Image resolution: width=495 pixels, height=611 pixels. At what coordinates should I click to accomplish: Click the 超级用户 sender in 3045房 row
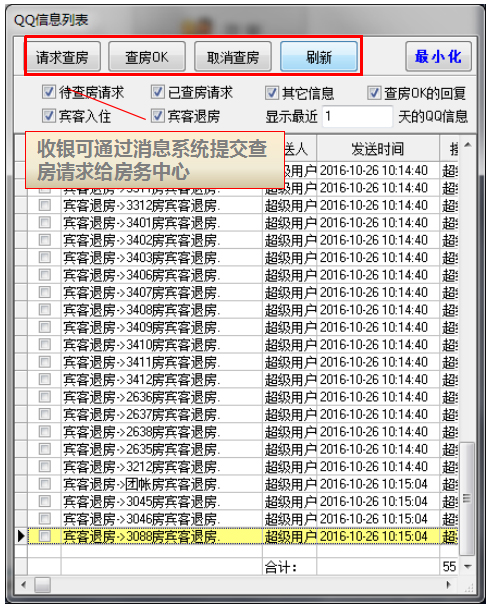click(290, 502)
